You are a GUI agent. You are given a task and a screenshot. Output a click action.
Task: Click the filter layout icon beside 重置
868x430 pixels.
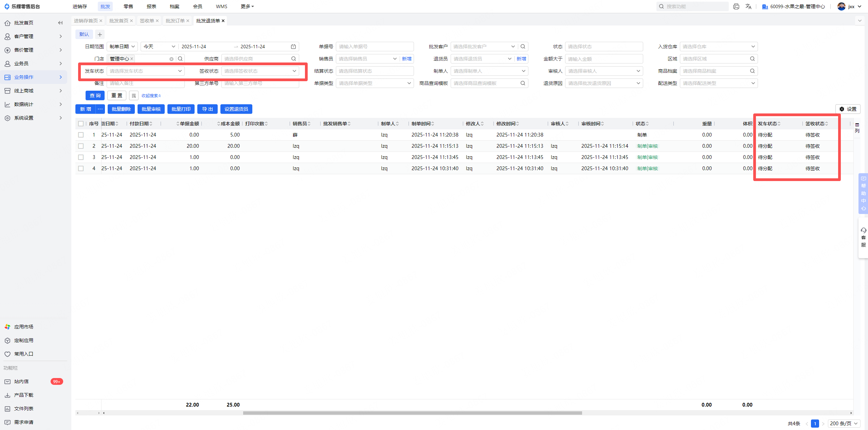134,95
